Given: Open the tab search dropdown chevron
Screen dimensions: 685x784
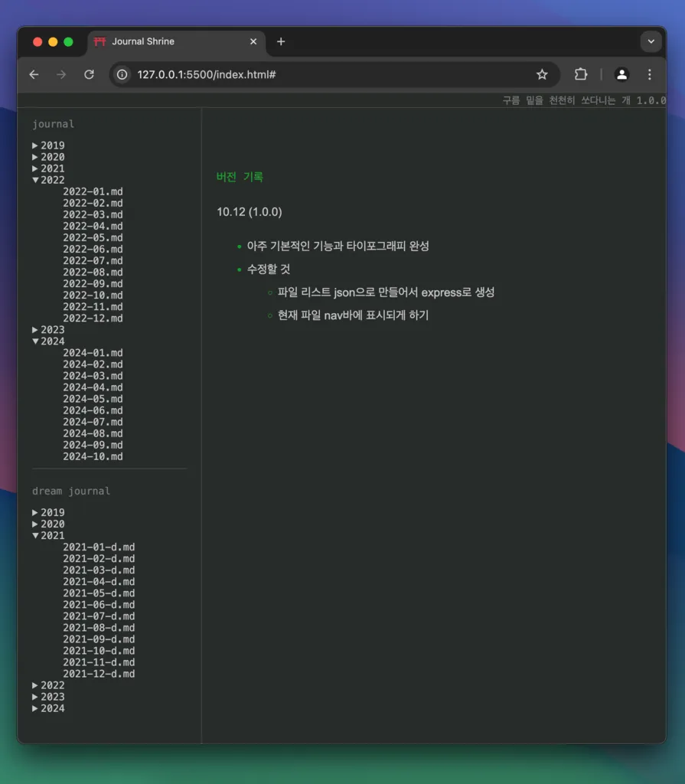Looking at the screenshot, I should (x=650, y=41).
